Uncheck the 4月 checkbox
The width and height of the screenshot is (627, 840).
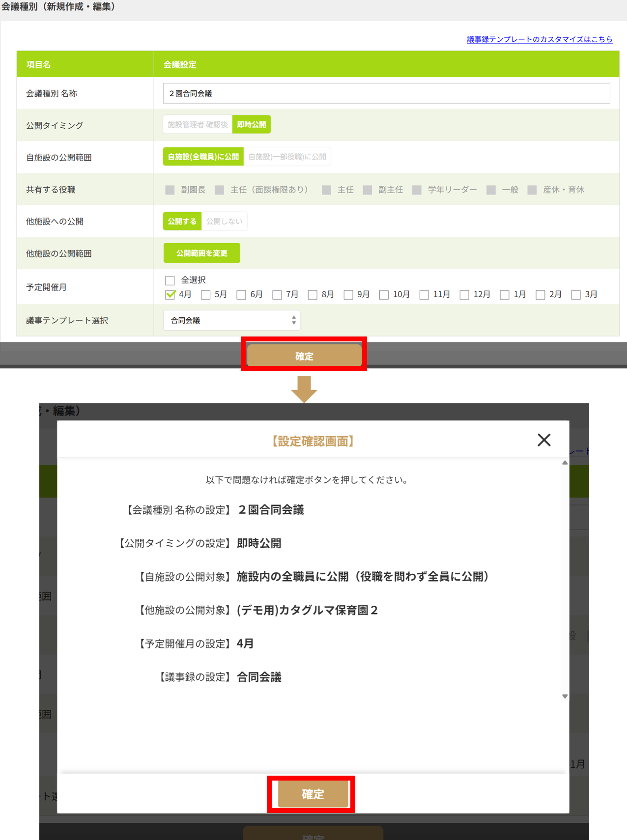[170, 295]
